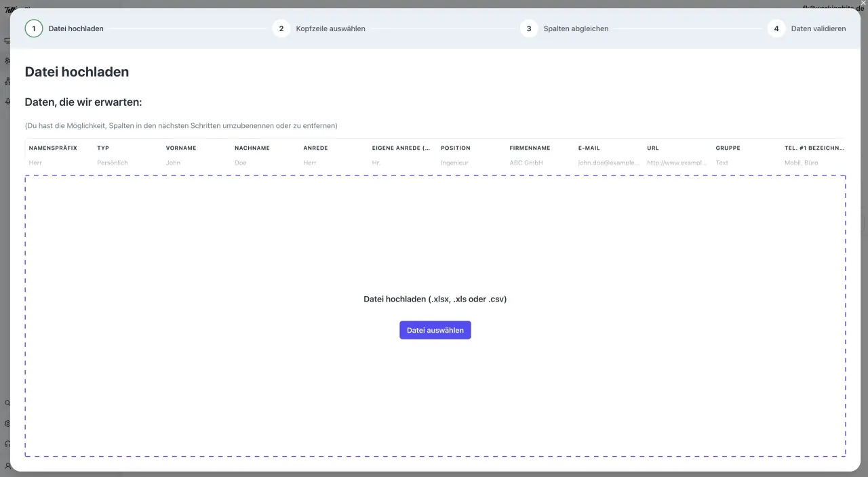
Task: Click the Datei auswählen upload button
Action: tap(435, 330)
